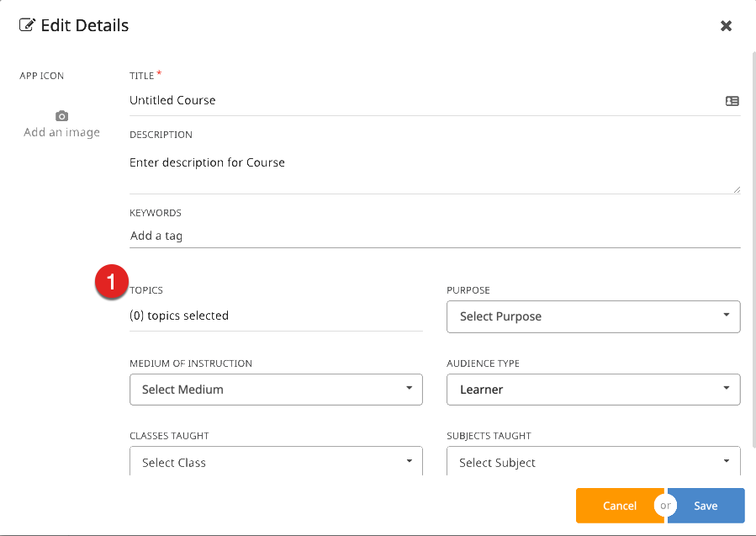756x536 pixels.
Task: Open the Select Purpose dropdown
Action: 593,316
